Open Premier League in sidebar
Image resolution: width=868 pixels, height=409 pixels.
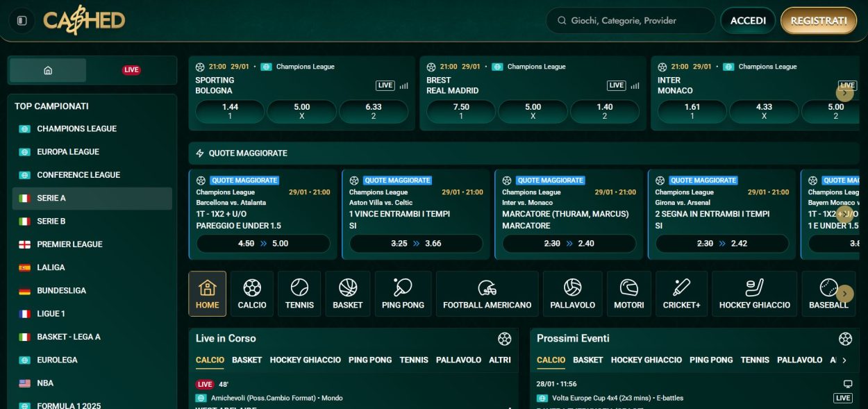click(x=92, y=244)
